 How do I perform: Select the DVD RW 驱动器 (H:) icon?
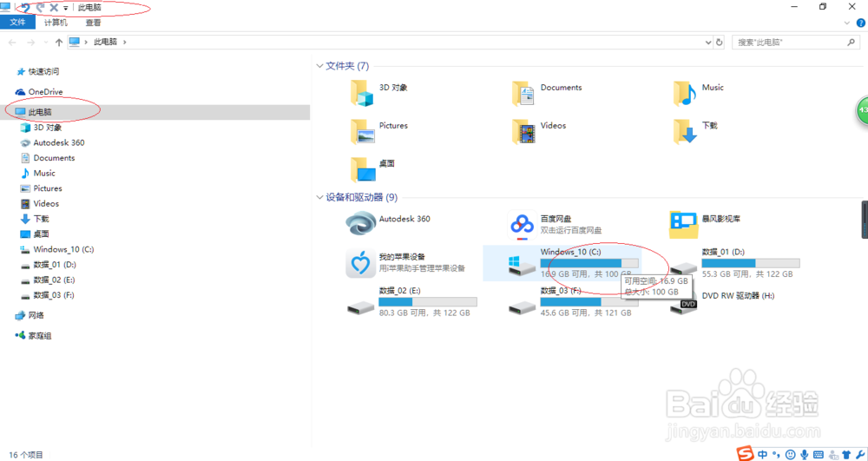pos(683,306)
